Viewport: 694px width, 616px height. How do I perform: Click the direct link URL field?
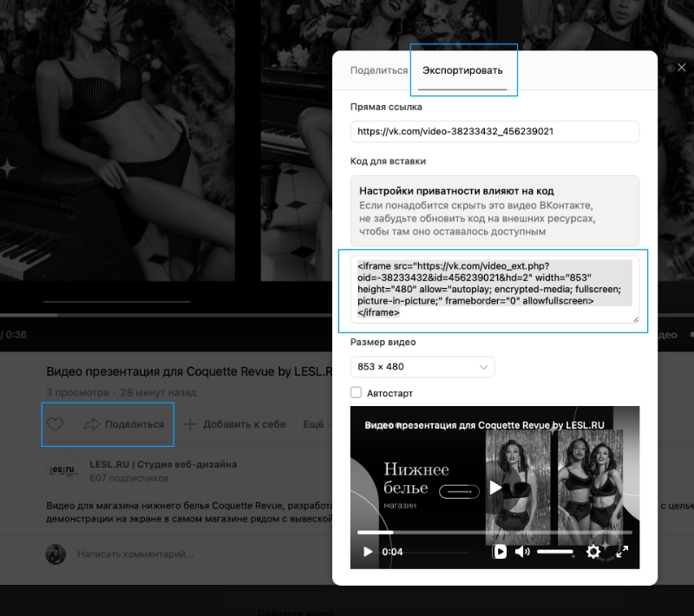point(494,131)
